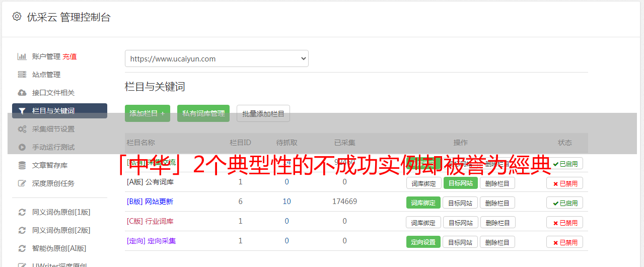644x267 pixels.
Task: Open 采集细节设置 sidebar entry
Action: (x=53, y=129)
